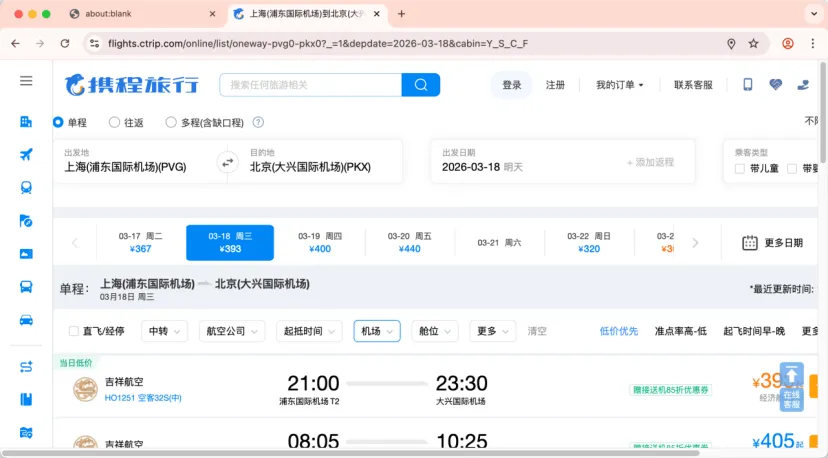Open the Chrome tab list chevron

tap(814, 14)
